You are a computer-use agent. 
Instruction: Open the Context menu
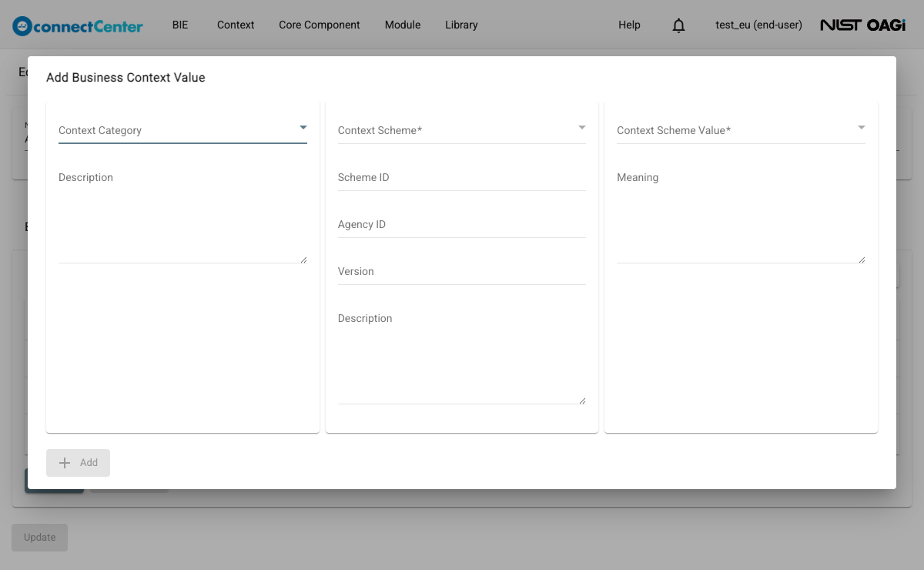tap(236, 25)
